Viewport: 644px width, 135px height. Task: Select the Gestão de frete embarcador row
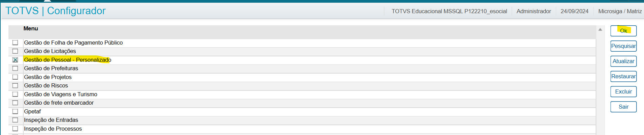pyautogui.click(x=59, y=103)
